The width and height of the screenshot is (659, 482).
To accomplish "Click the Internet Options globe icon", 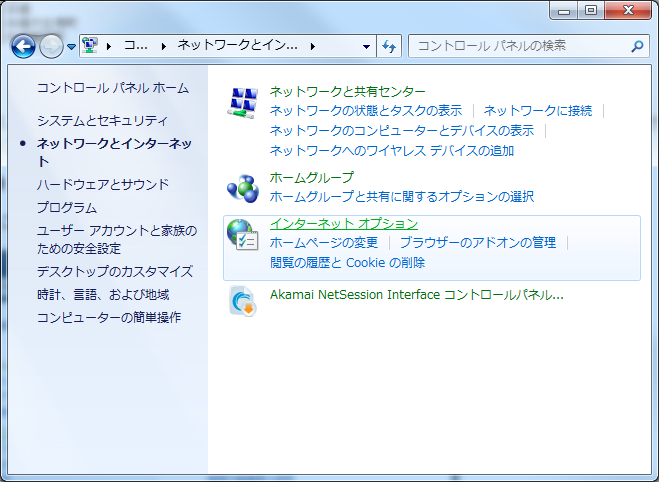I will pyautogui.click(x=243, y=236).
